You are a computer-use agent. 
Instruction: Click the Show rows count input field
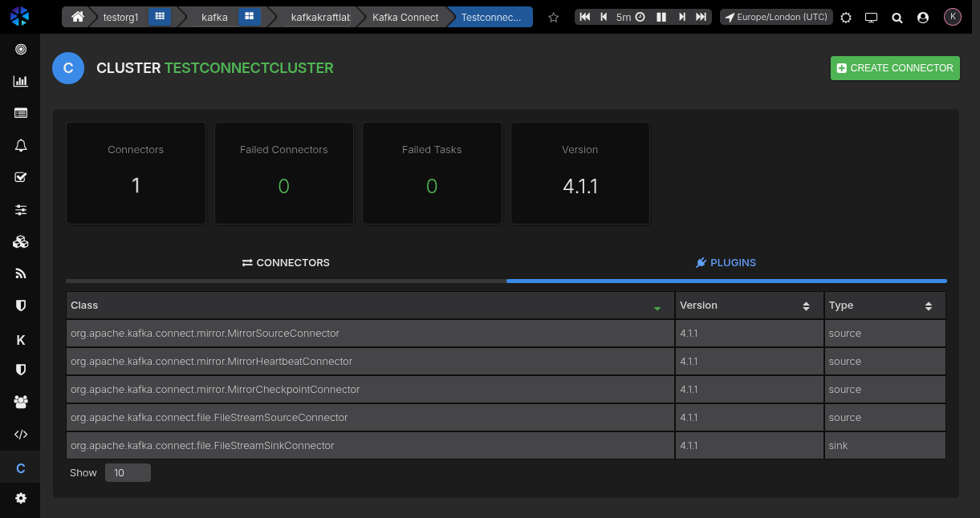pos(128,473)
